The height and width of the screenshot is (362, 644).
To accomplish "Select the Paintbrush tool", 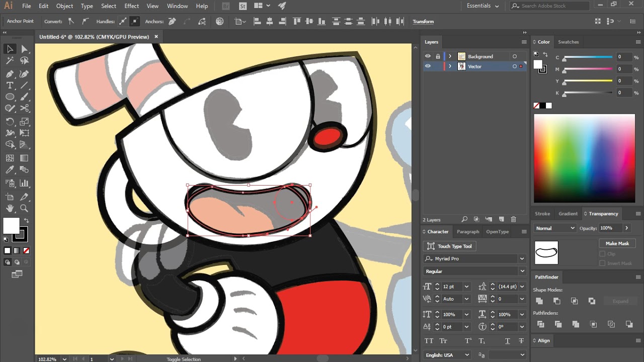I will pyautogui.click(x=24, y=97).
